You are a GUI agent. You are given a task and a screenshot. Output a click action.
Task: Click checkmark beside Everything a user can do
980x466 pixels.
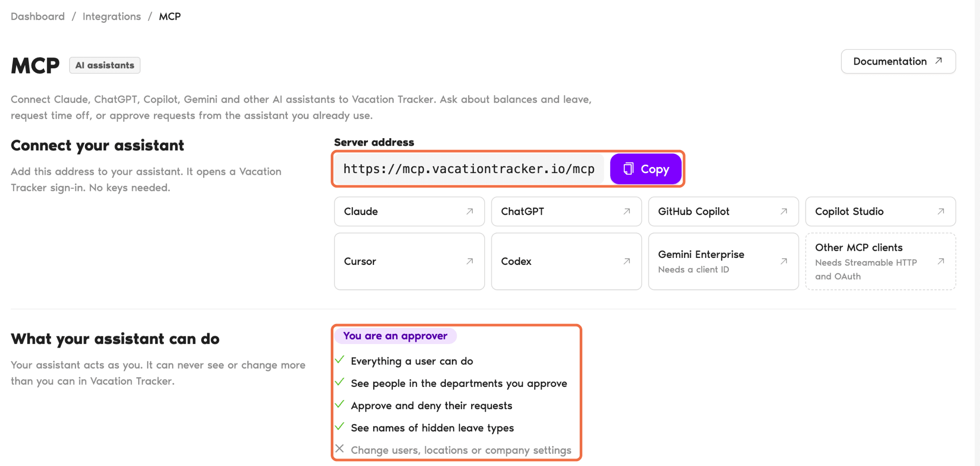pyautogui.click(x=340, y=360)
